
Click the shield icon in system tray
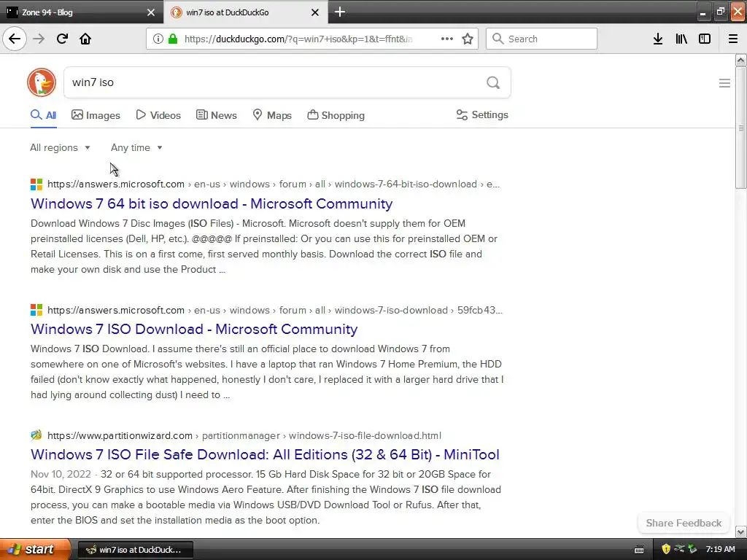pyautogui.click(x=665, y=549)
